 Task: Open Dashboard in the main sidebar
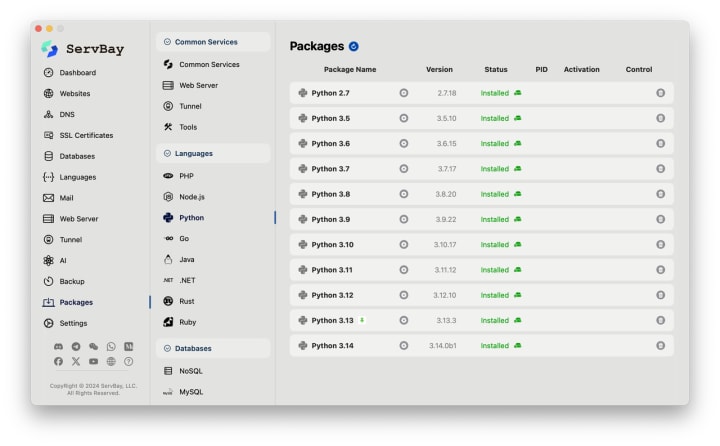click(70, 73)
